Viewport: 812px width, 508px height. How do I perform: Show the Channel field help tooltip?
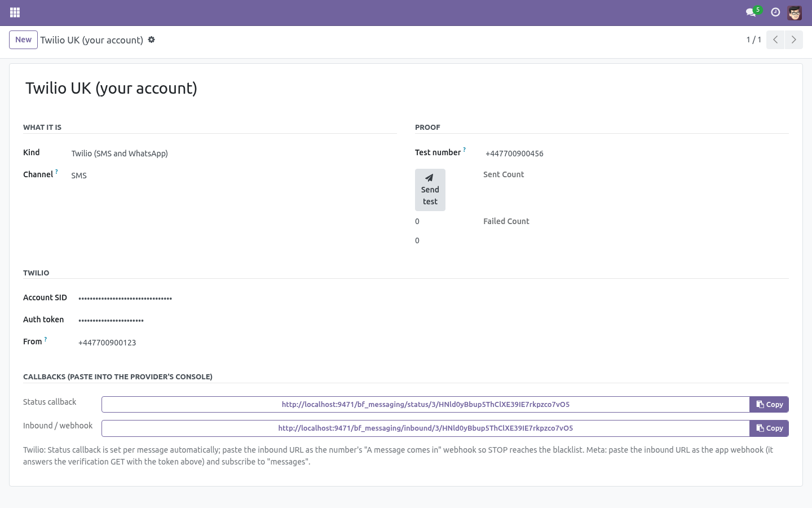coord(56,172)
